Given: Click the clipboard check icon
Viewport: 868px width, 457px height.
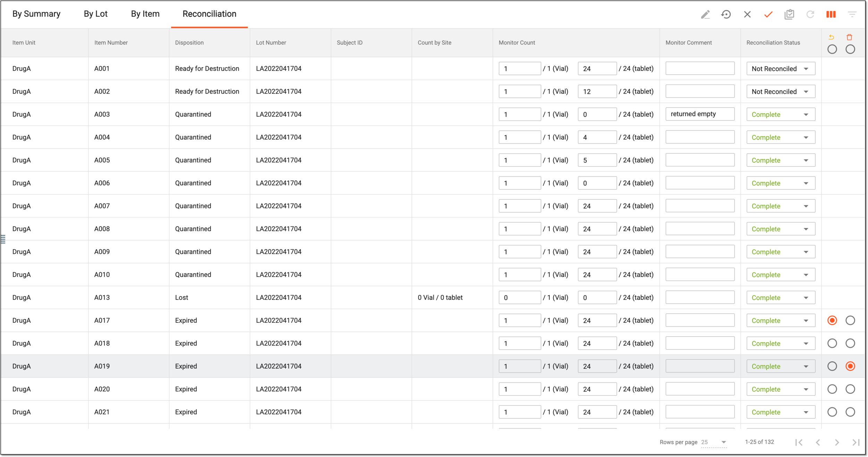Looking at the screenshot, I should pos(789,14).
